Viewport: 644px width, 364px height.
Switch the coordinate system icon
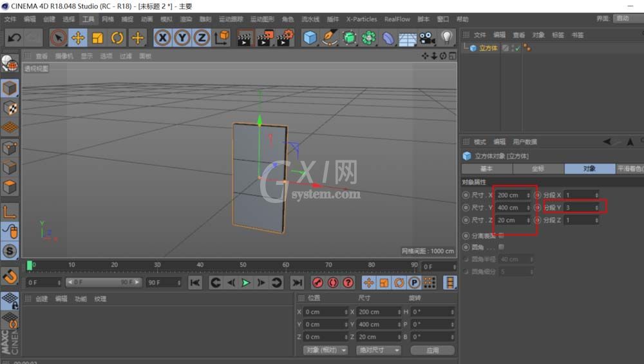point(222,38)
